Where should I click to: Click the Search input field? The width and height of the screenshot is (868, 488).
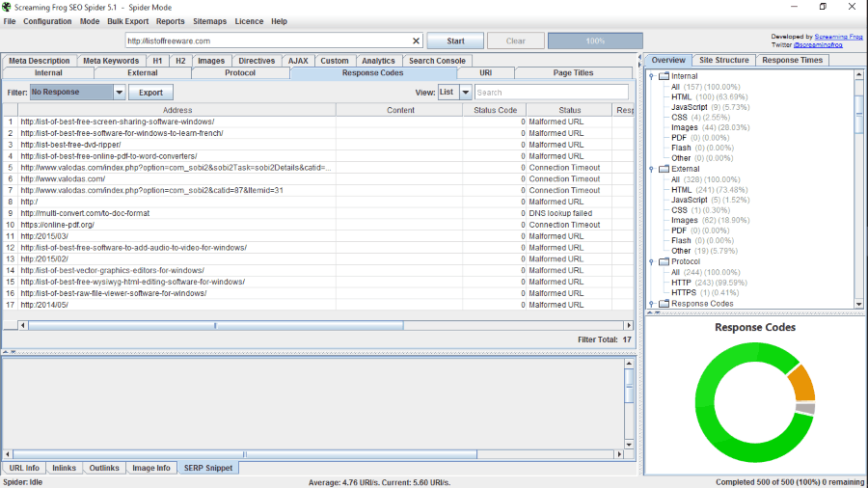click(552, 93)
